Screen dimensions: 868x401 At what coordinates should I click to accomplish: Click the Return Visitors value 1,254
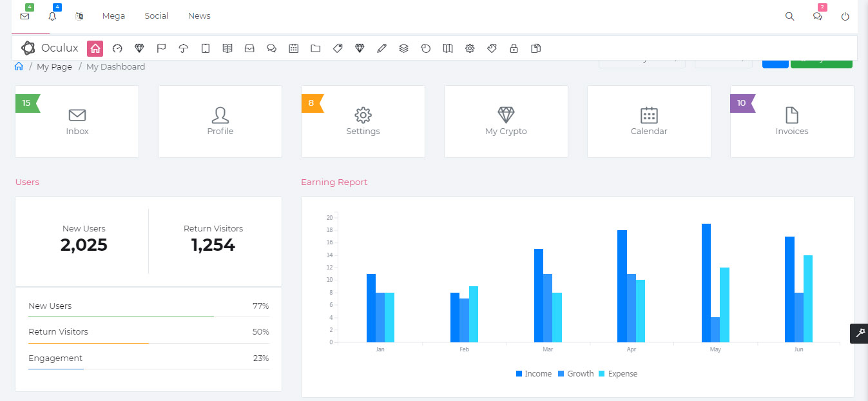point(213,245)
